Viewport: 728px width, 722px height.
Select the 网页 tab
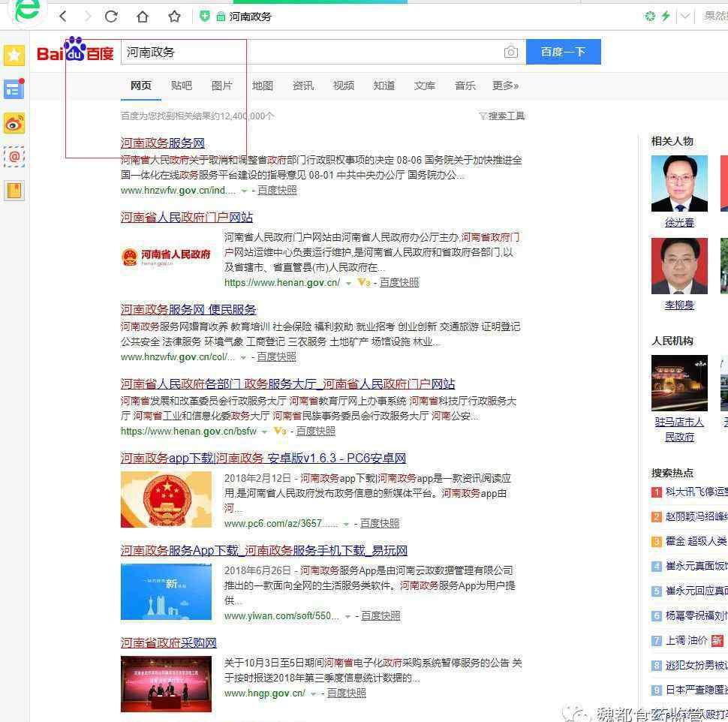140,86
